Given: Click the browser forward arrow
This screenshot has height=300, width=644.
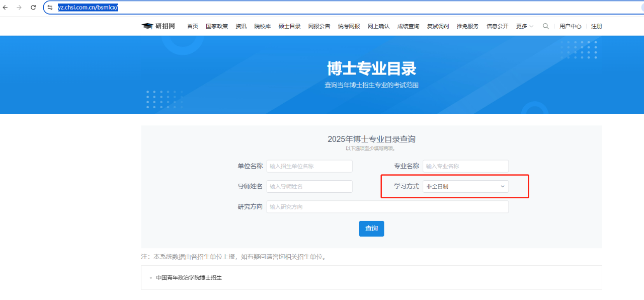Looking at the screenshot, I should point(20,8).
